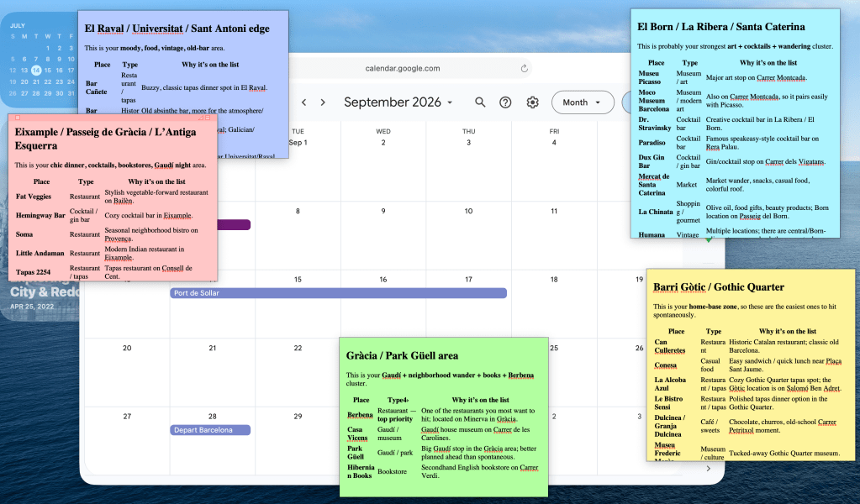Viewport: 860px width, 504px height.
Task: Reload the page from the address bar
Action: coord(525,69)
